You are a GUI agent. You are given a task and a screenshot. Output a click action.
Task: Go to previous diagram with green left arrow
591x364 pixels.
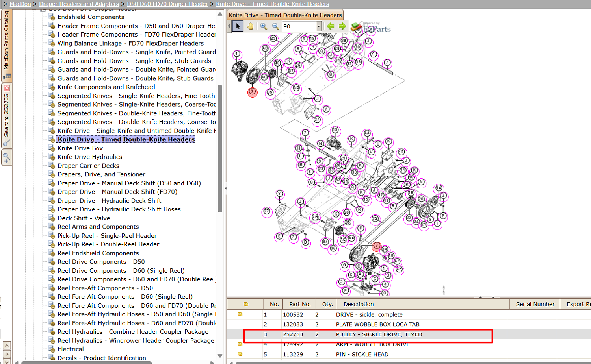click(x=331, y=26)
